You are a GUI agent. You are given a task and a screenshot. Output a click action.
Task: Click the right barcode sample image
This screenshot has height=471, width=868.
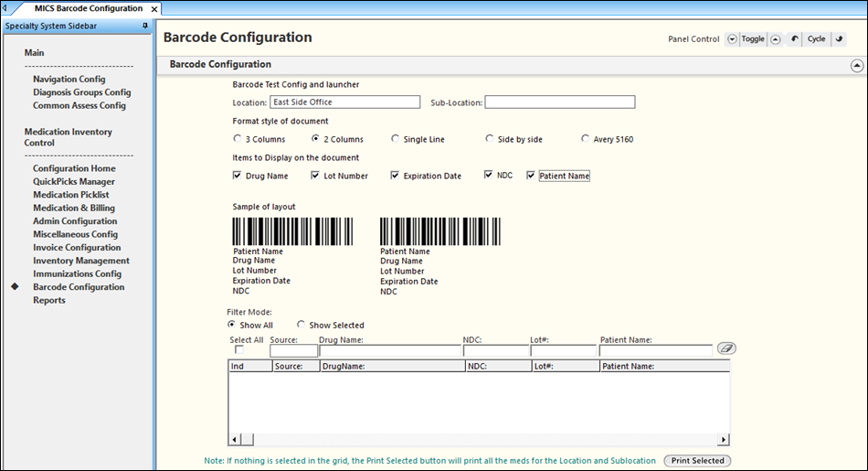point(440,231)
